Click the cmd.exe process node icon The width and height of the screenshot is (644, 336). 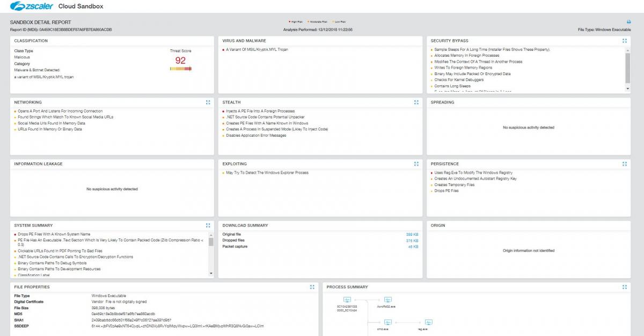pyautogui.click(x=388, y=322)
